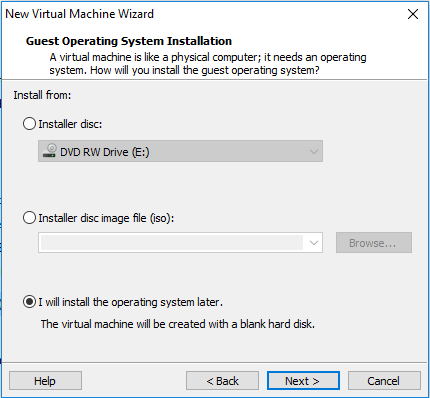Proceed with the Next > button
This screenshot has width=430, height=398.
point(303,381)
